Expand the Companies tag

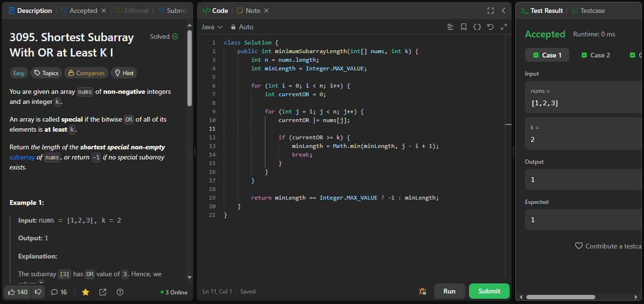[87, 73]
